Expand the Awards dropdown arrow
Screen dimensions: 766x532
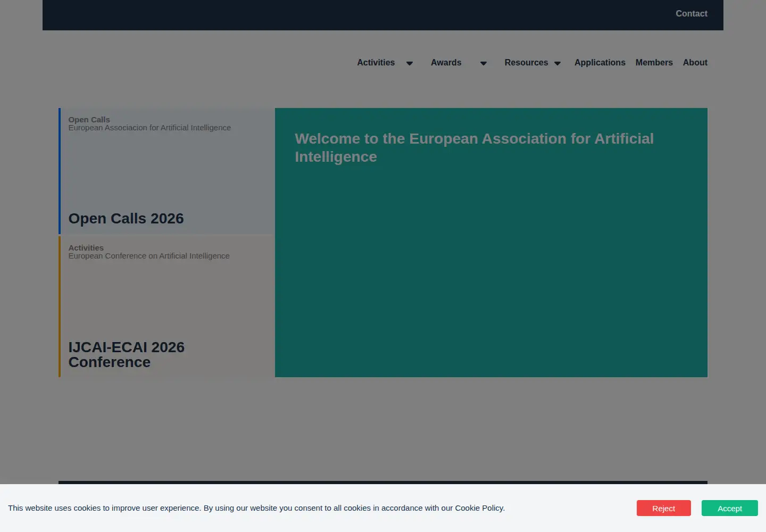tap(484, 63)
